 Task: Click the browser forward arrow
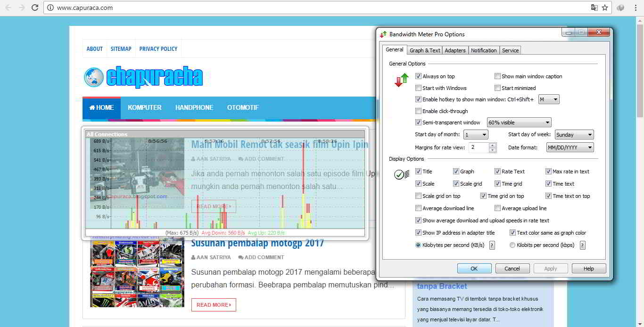click(22, 8)
